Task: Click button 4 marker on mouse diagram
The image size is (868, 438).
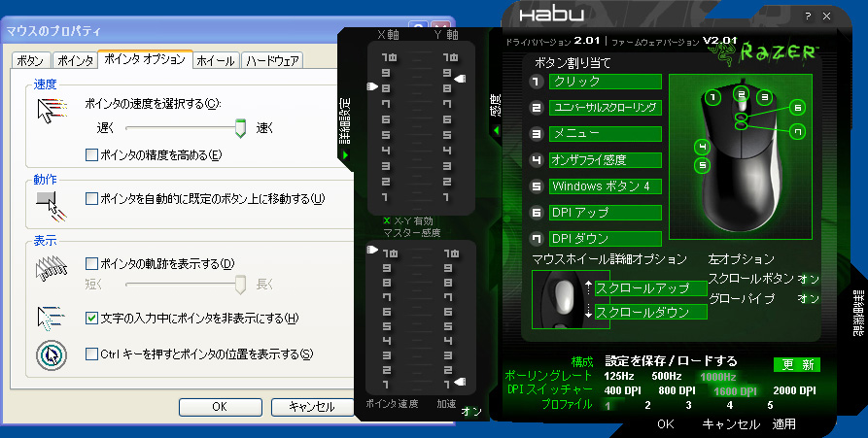Action: click(x=702, y=147)
